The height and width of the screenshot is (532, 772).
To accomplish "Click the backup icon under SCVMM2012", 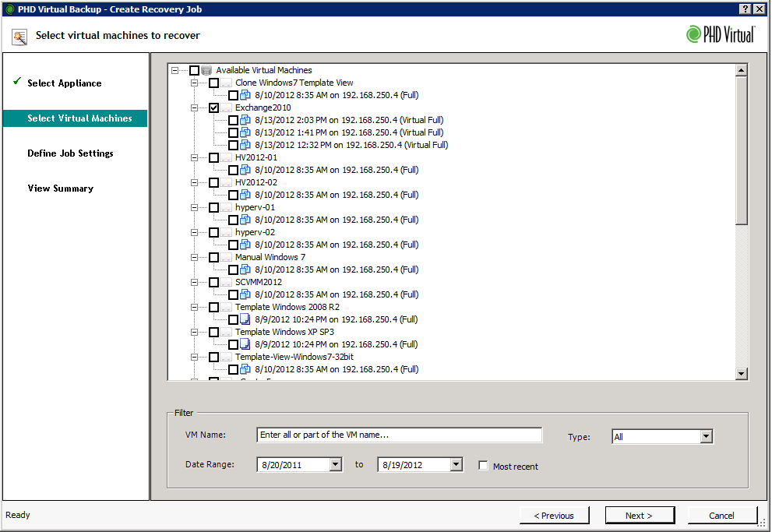I will (245, 294).
